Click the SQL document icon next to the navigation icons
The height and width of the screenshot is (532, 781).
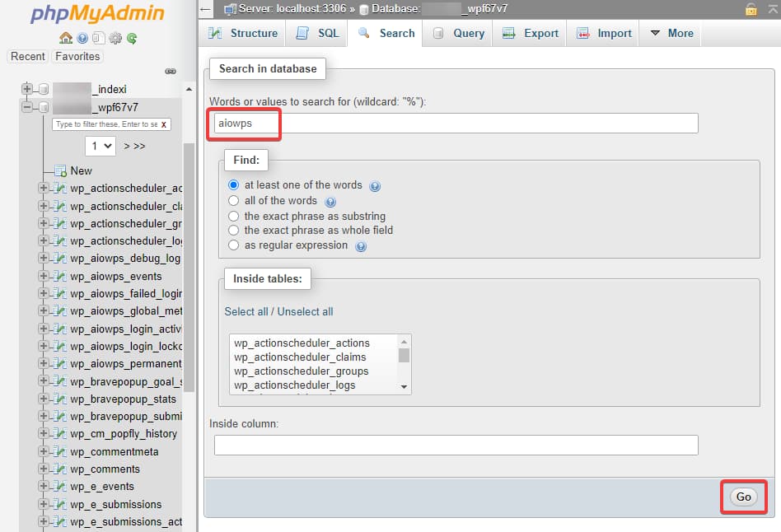pyautogui.click(x=99, y=38)
